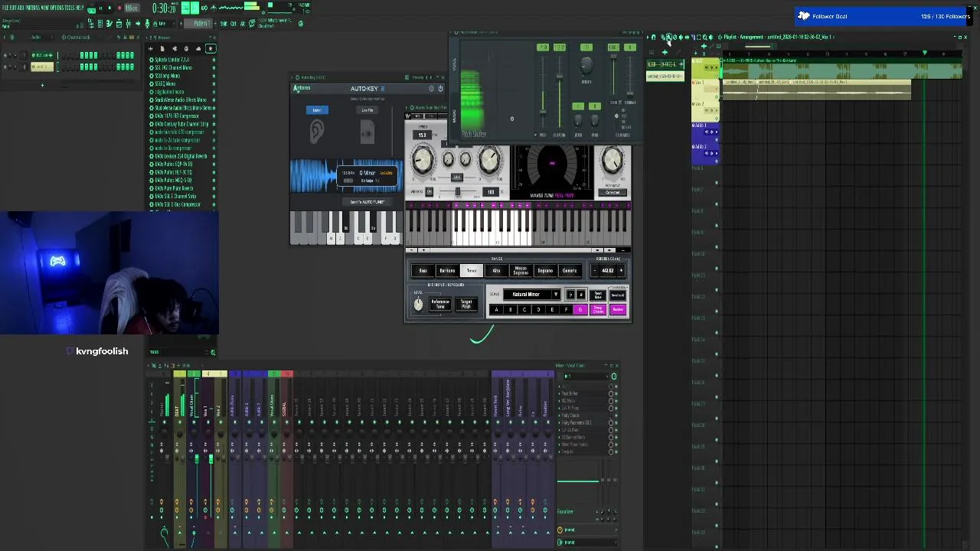Open the Pattern 1 selector dropdown
980x551 pixels.
[201, 24]
